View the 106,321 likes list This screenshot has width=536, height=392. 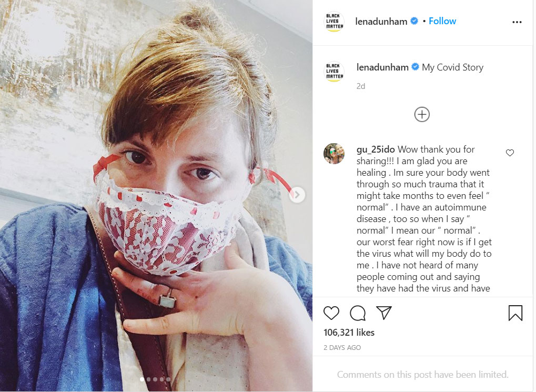coord(349,333)
